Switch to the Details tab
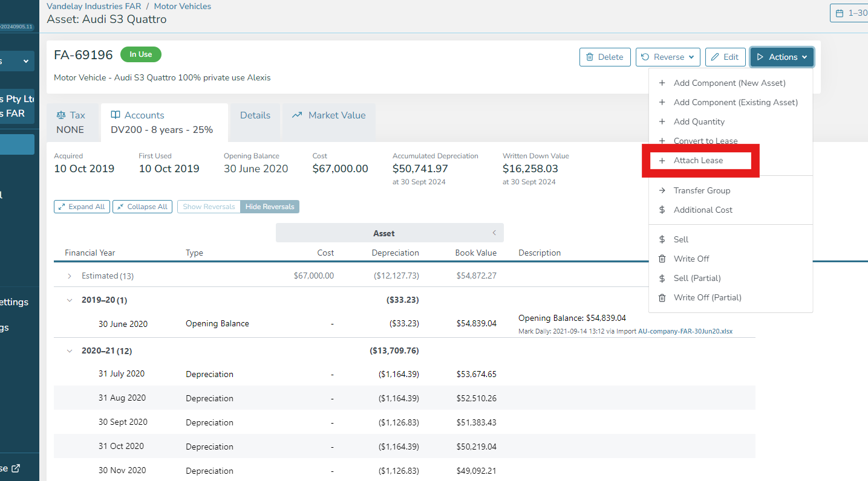The width and height of the screenshot is (868, 481). click(255, 122)
